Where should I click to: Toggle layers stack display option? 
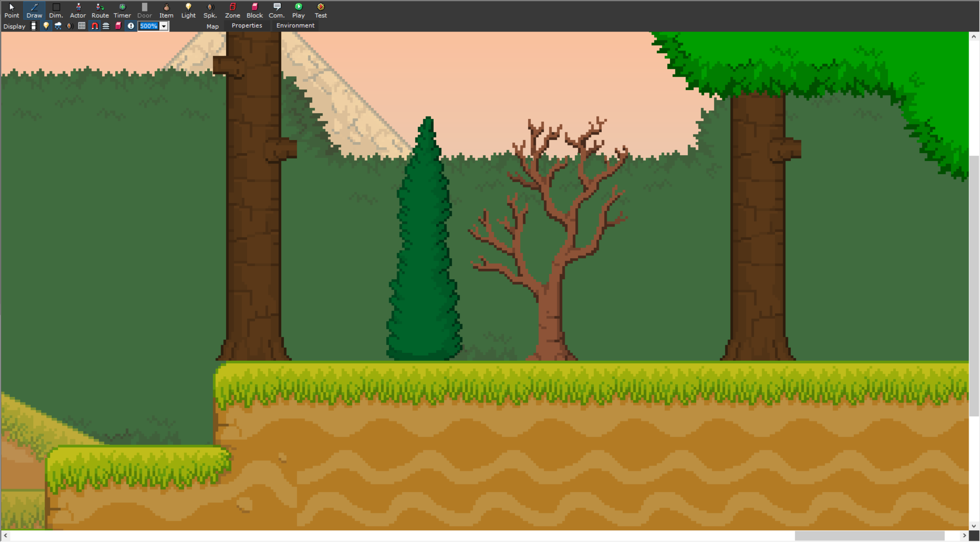[x=106, y=26]
